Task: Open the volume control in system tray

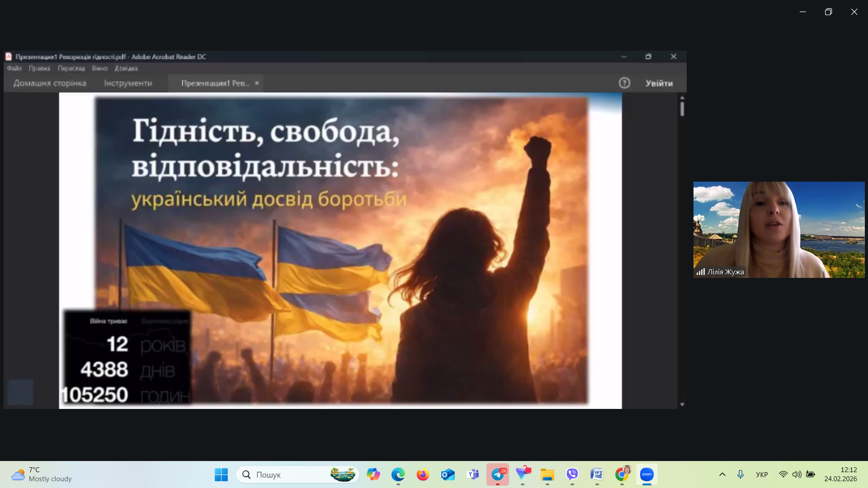Action: tap(797, 474)
